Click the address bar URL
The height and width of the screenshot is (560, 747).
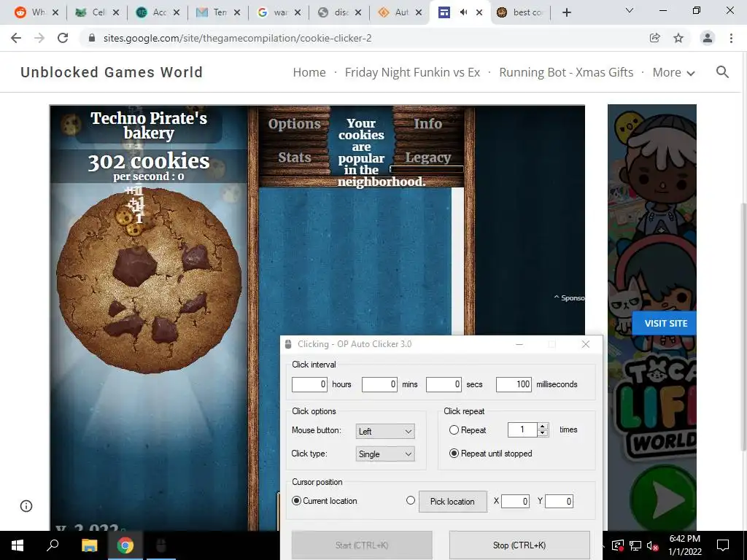click(x=237, y=38)
